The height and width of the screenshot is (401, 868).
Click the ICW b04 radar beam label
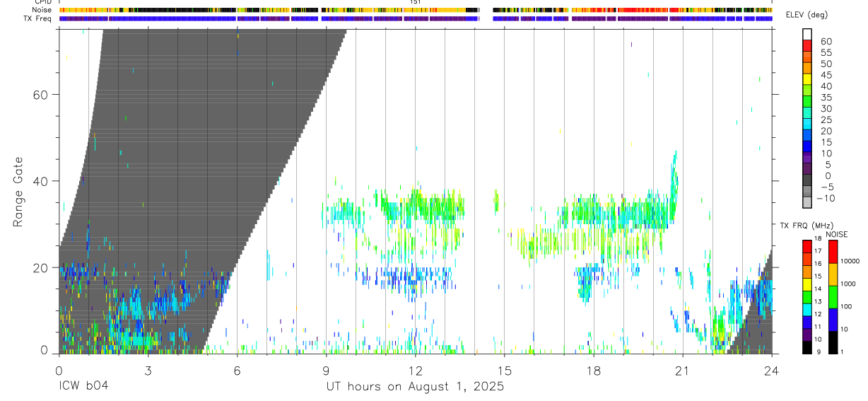pos(83,387)
